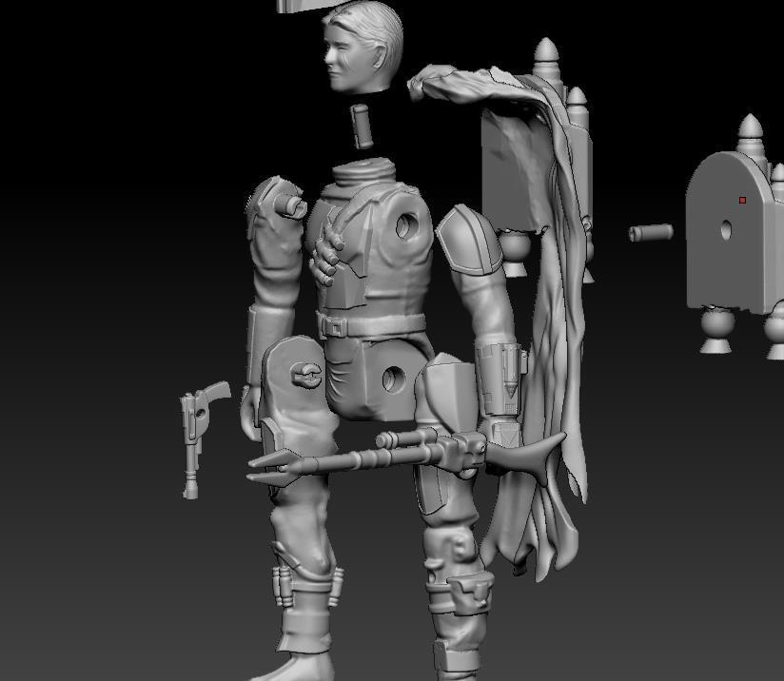Viewport: 784px width, 681px height.
Task: Select the wrist gauntlet on the forearm
Action: click(500, 376)
